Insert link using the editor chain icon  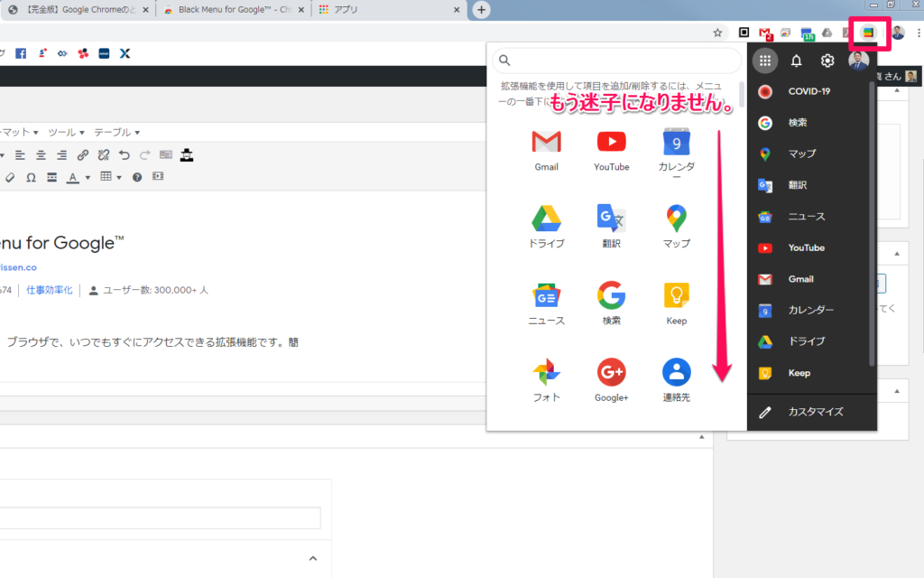point(83,154)
